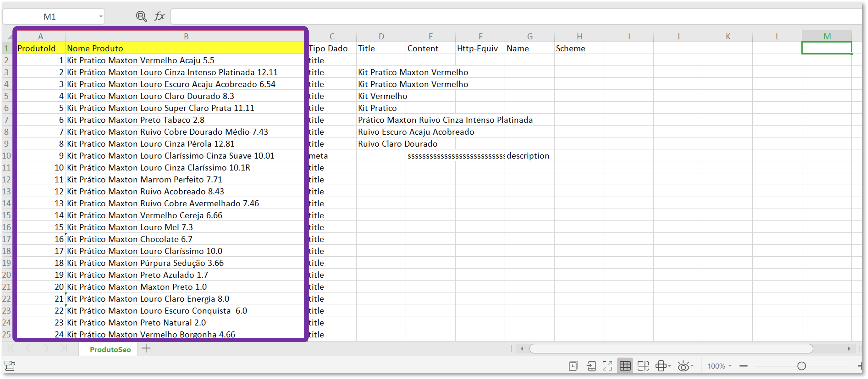Open the reading layout crosshair icon
This screenshot has height=379, width=868.
coord(661,366)
